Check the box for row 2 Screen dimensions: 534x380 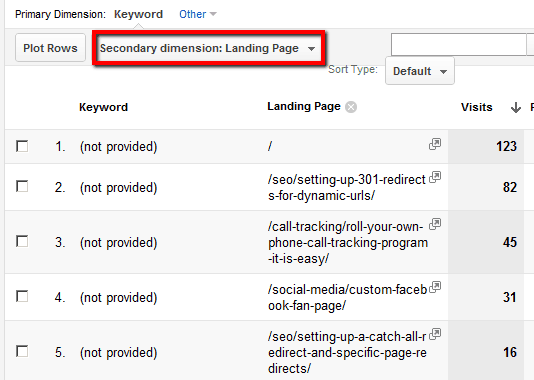coord(22,187)
